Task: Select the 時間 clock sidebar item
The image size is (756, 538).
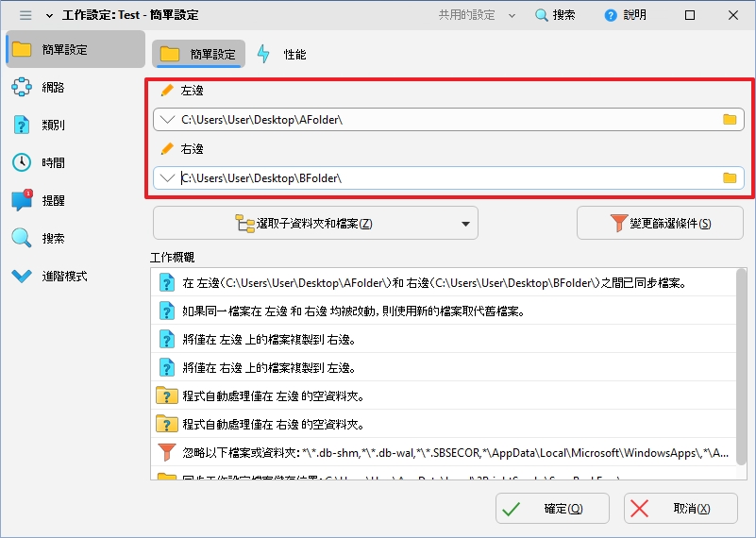Action: (x=22, y=163)
